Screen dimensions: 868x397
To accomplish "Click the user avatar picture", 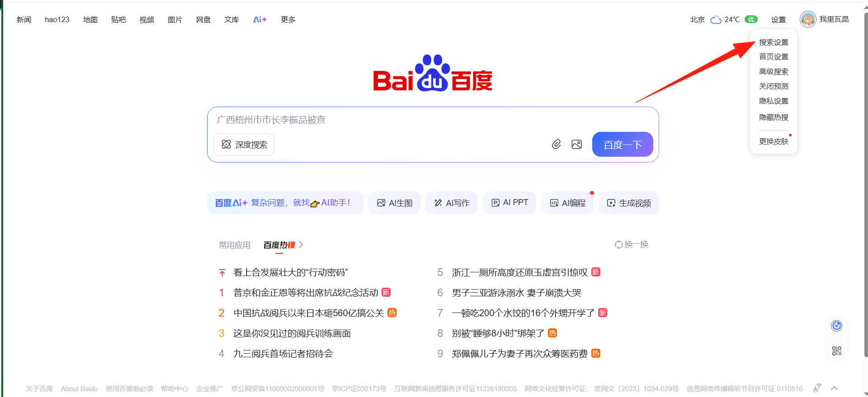I will pyautogui.click(x=807, y=19).
